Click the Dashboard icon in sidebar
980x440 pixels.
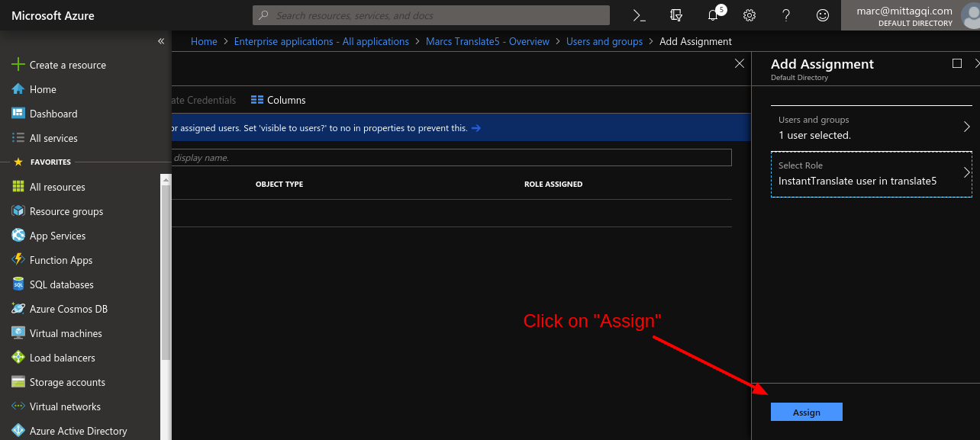(18, 114)
